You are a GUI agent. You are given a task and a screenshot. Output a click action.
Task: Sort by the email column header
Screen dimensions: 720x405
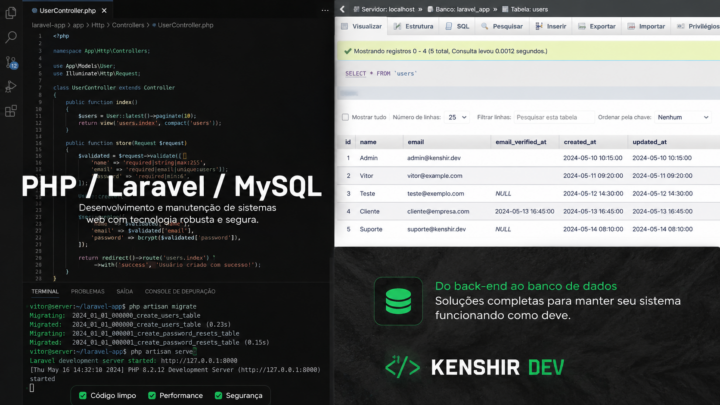416,142
